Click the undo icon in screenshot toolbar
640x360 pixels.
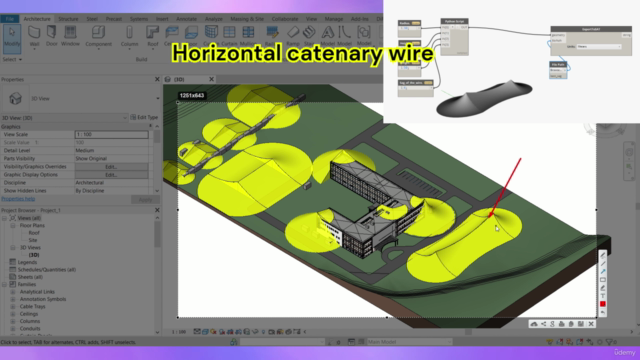click(x=603, y=312)
